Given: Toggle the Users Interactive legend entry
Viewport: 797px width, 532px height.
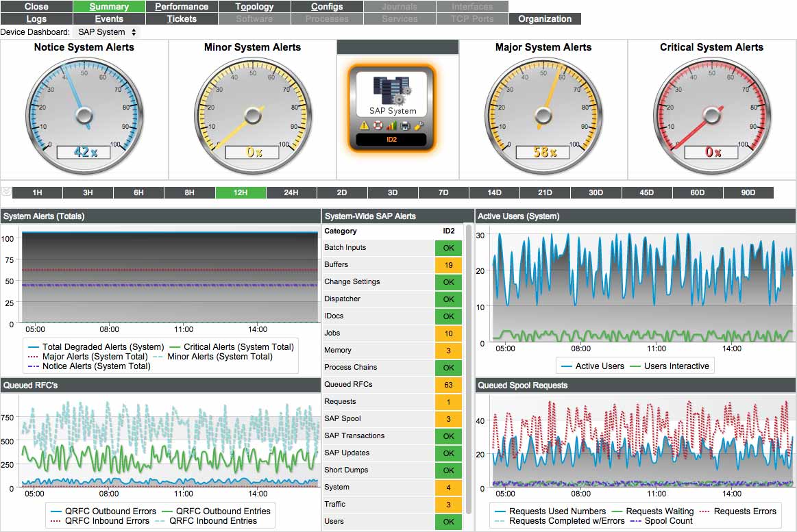Looking at the screenshot, I should (x=670, y=366).
